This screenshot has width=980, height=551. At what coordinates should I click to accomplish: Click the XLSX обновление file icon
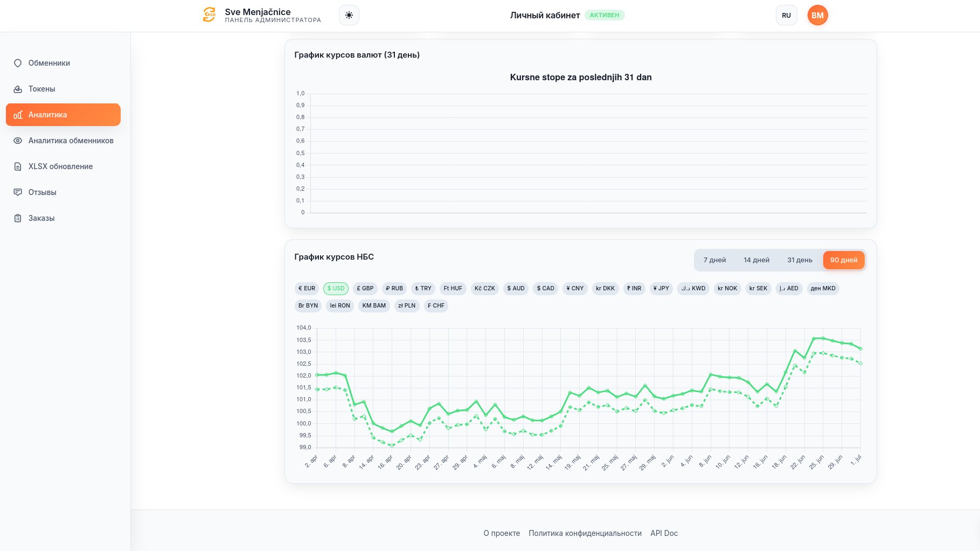point(18,166)
